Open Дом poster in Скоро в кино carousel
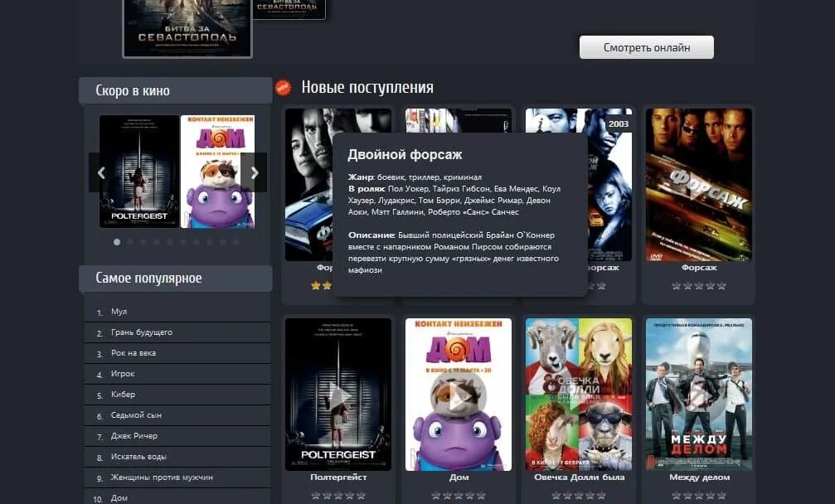 (x=217, y=172)
